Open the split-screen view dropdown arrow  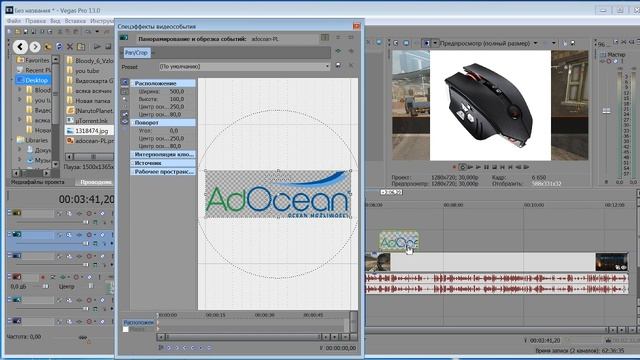click(435, 43)
